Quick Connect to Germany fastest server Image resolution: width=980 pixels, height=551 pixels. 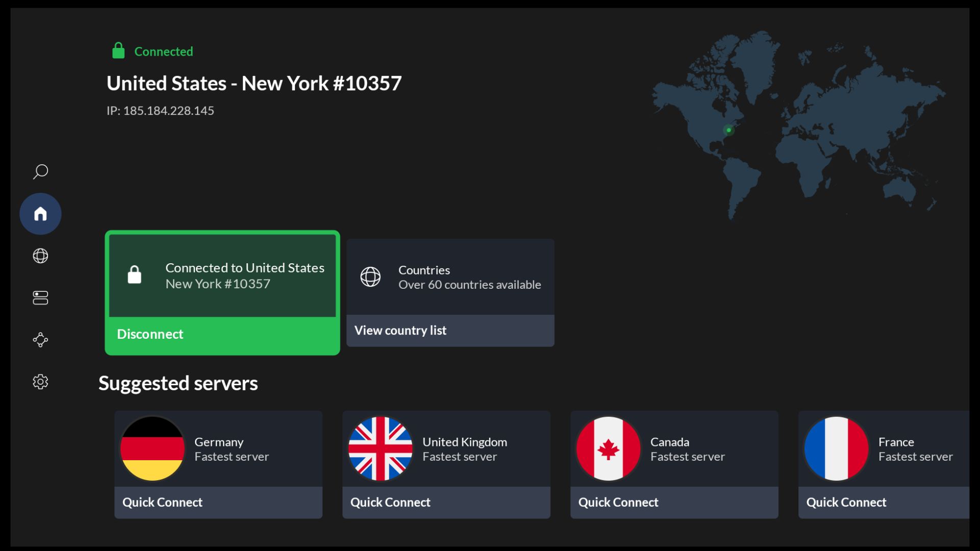162,502
